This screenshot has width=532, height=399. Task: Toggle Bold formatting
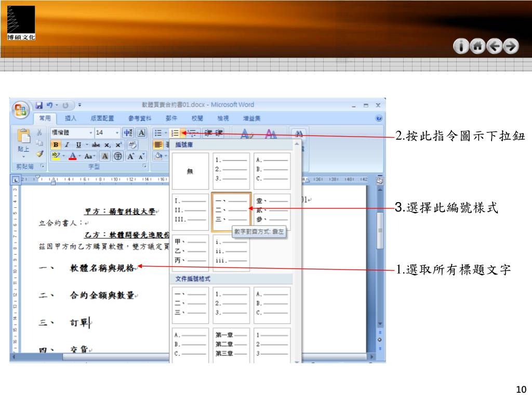tap(56, 145)
